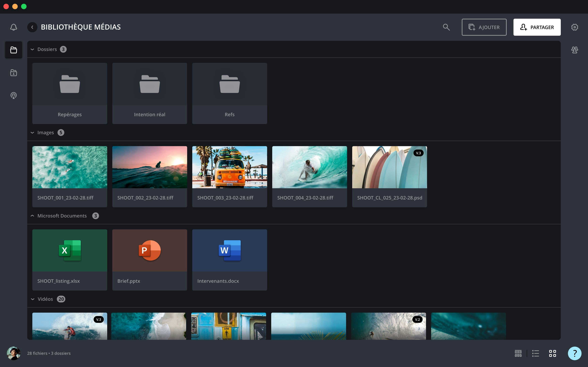Switch to list view layout
Image resolution: width=588 pixels, height=367 pixels.
pyautogui.click(x=535, y=353)
